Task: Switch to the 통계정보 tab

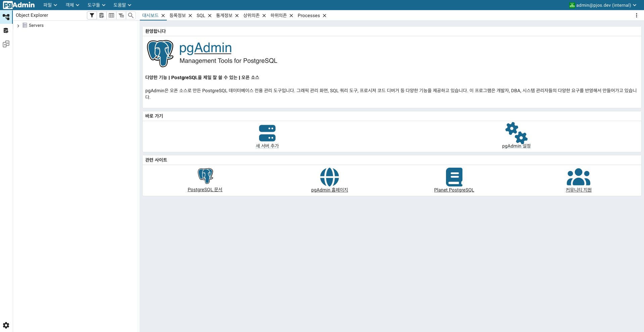Action: (x=224, y=15)
